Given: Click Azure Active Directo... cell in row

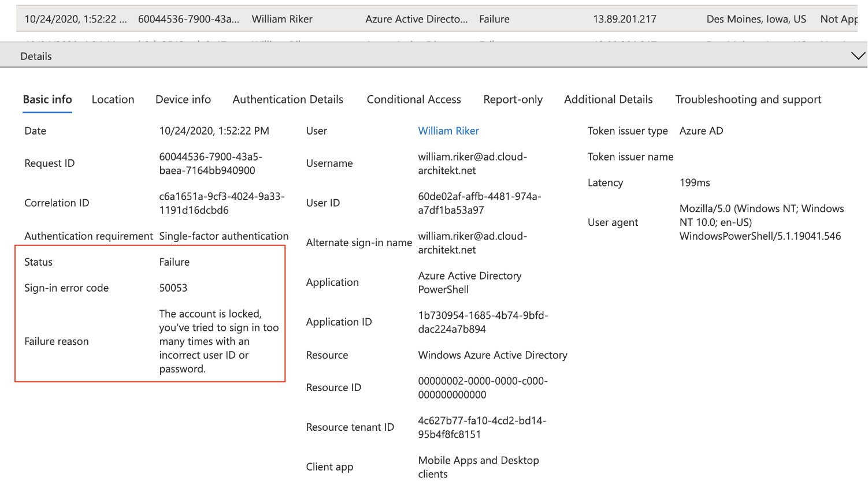Looking at the screenshot, I should coord(417,19).
